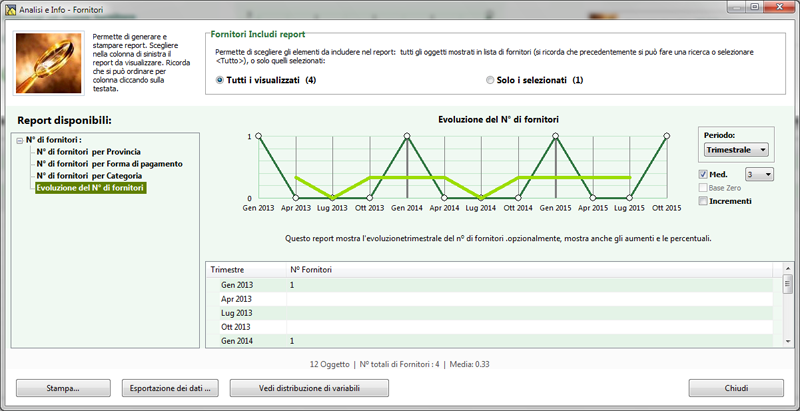
Task: Click the '12 Oggetto' status text
Action: 330,365
